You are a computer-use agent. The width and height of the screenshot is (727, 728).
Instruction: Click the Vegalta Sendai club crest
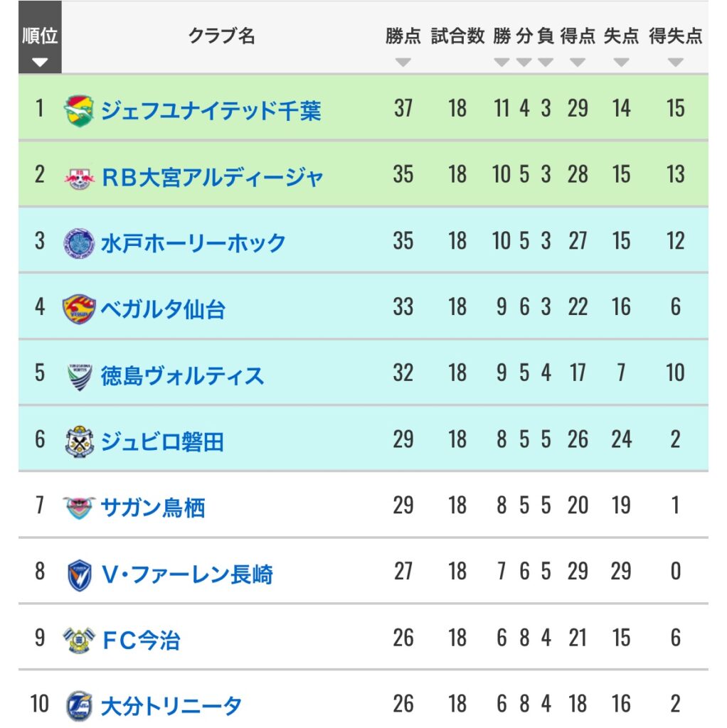(79, 309)
